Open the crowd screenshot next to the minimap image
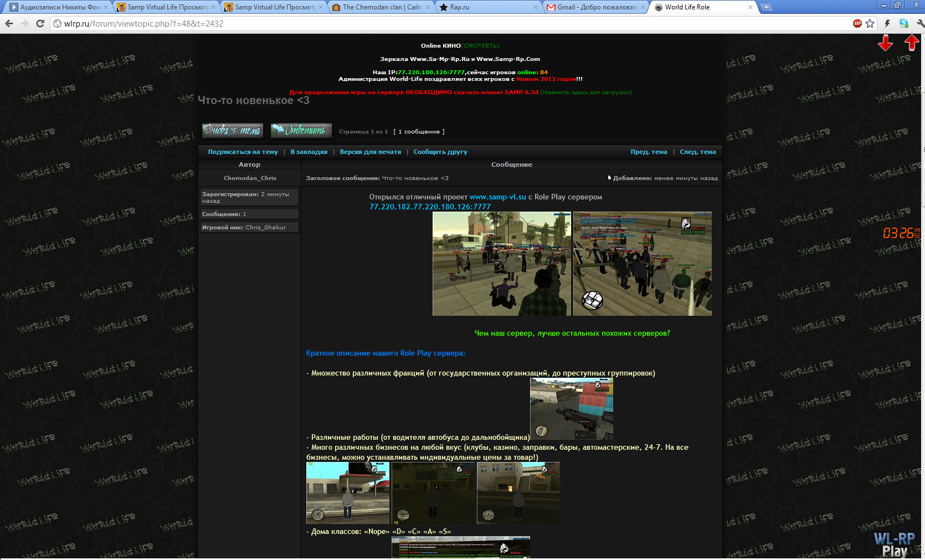The width and height of the screenshot is (925, 560). 502,264
